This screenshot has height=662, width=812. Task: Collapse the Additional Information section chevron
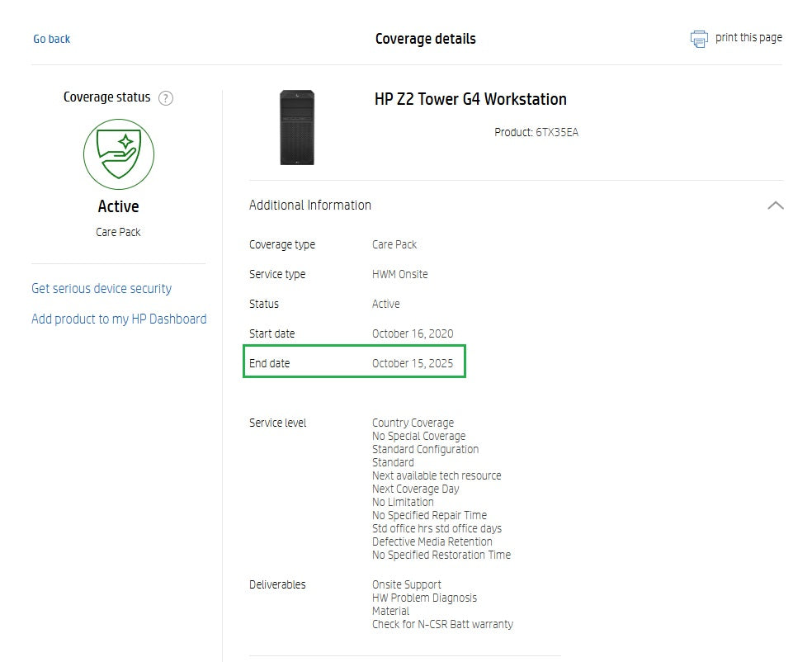pyautogui.click(x=775, y=206)
